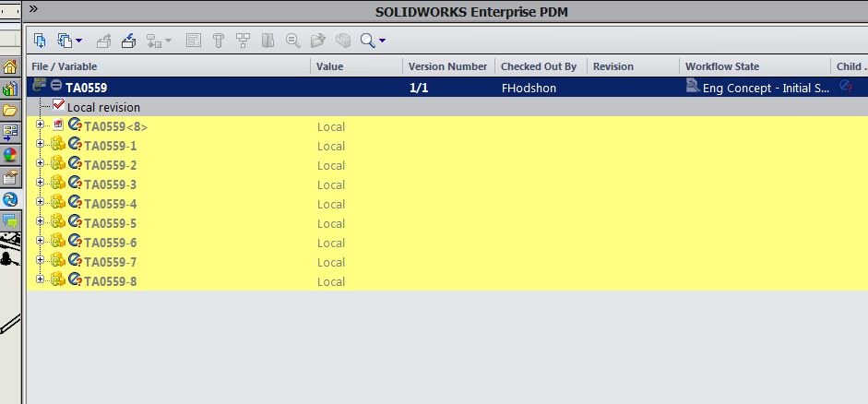Click the Version Number column header
This screenshot has width=868, height=404.
pyautogui.click(x=449, y=66)
